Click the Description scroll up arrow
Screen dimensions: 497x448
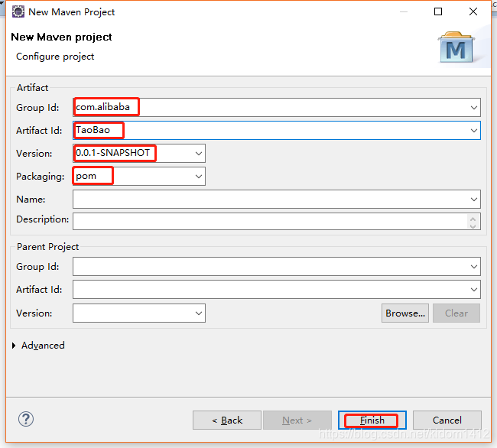[x=473, y=218]
